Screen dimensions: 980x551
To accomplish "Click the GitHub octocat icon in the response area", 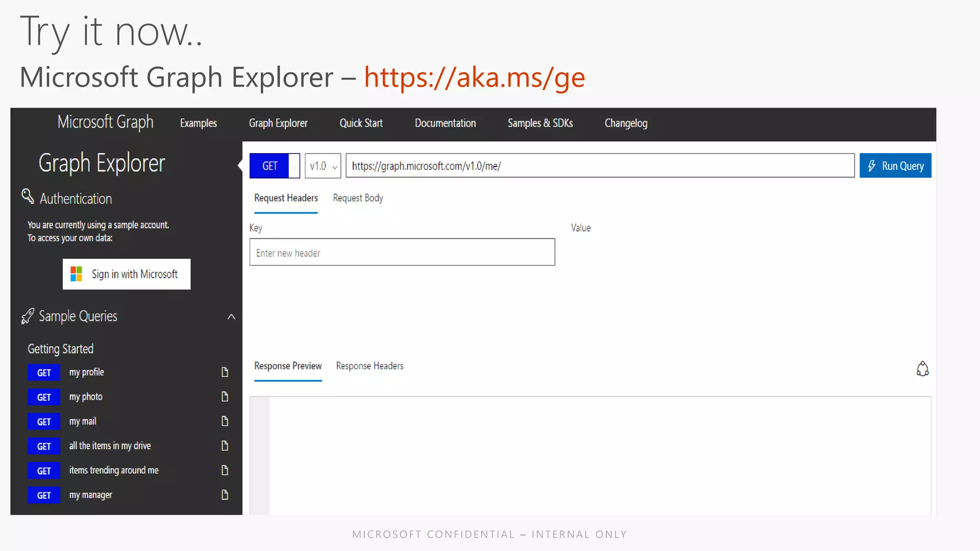I will [x=922, y=369].
